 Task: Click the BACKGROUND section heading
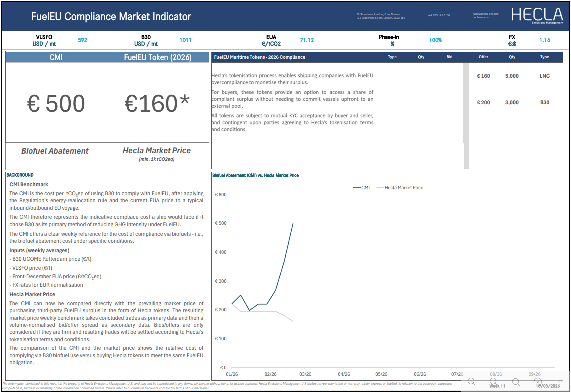pyautogui.click(x=20, y=175)
